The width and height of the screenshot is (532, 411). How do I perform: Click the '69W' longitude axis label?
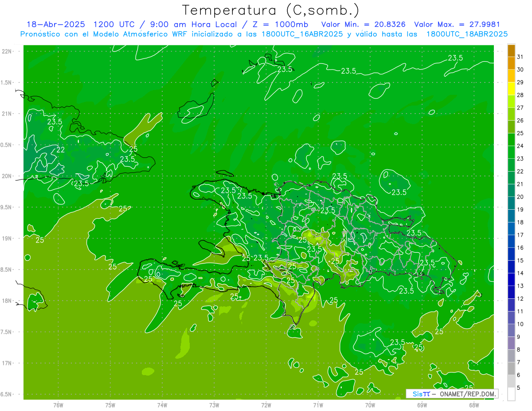(422, 405)
